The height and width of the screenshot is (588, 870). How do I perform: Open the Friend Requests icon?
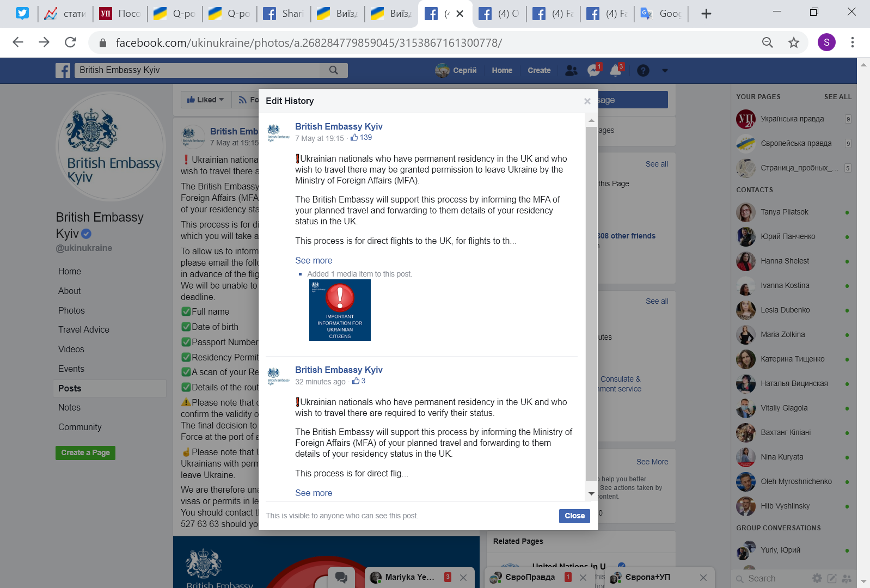pos(571,70)
